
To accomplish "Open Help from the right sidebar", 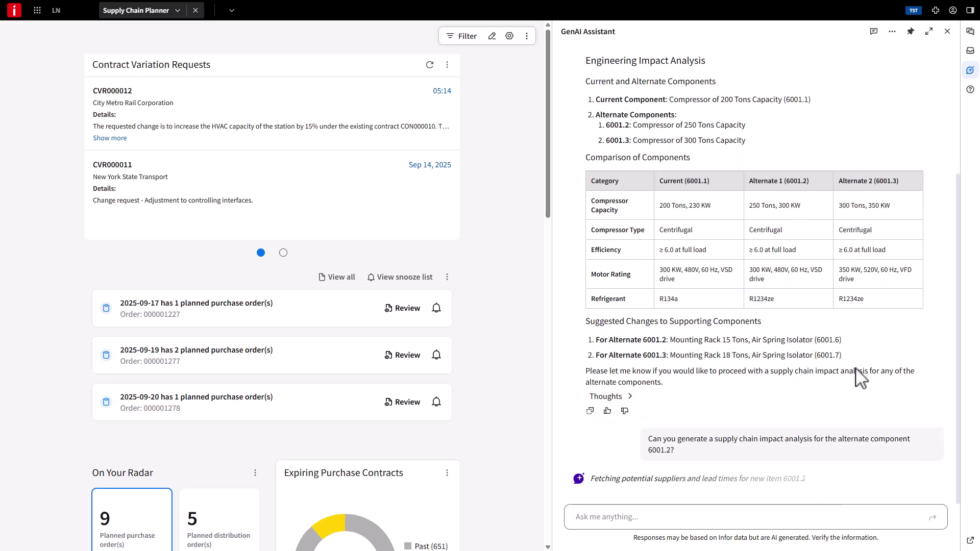I will pyautogui.click(x=970, y=89).
